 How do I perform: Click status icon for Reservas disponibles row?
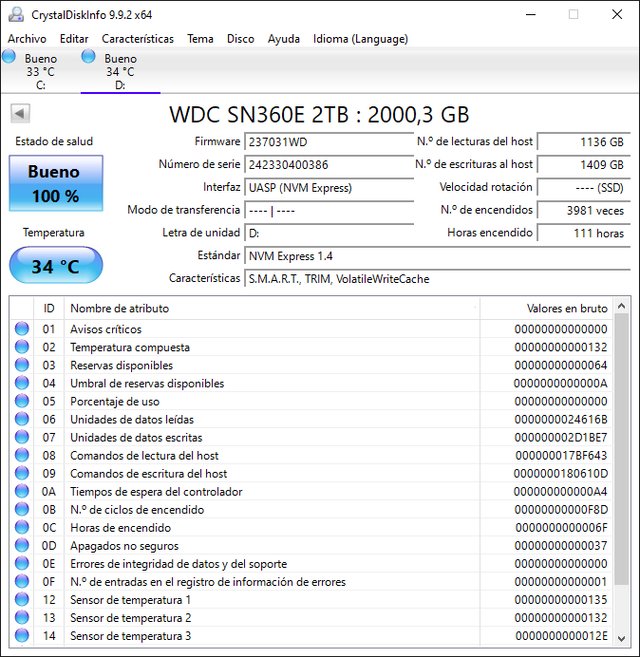[22, 365]
